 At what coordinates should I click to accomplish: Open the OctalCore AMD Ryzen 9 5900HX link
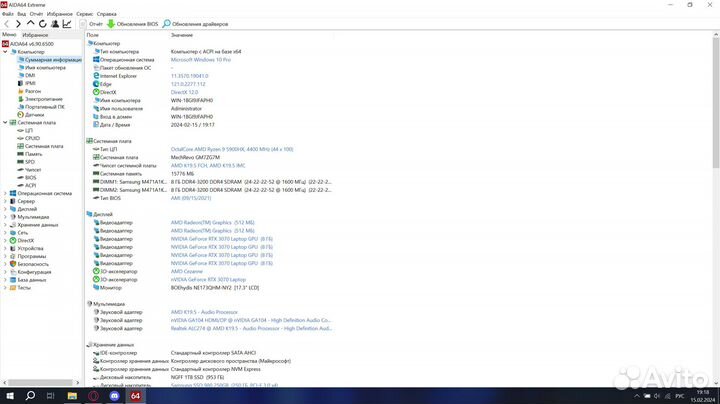(232, 149)
